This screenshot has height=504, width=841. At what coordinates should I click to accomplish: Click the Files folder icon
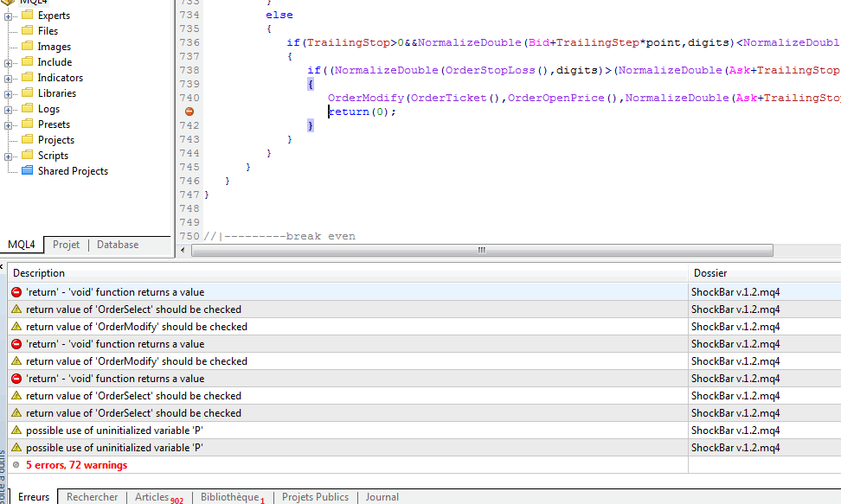(x=27, y=31)
